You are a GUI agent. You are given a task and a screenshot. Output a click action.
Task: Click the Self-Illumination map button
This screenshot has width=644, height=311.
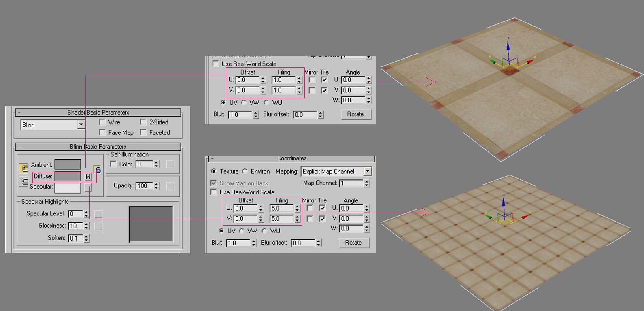point(170,164)
